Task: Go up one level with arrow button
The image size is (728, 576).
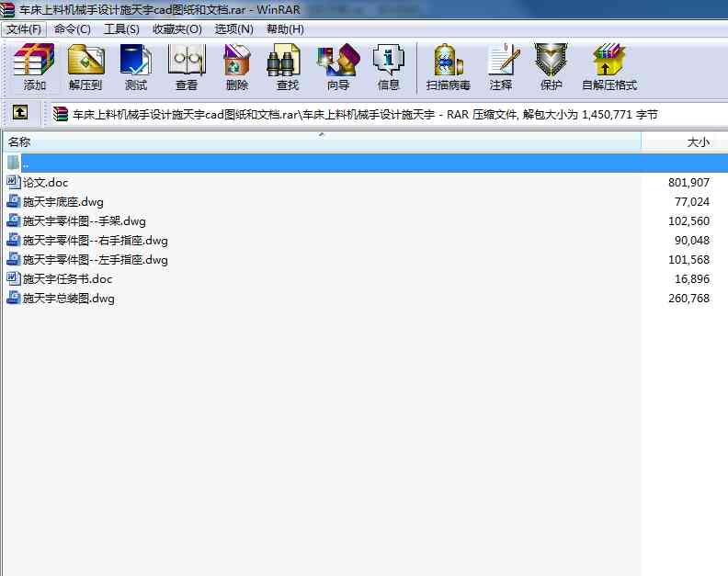Action: click(20, 112)
